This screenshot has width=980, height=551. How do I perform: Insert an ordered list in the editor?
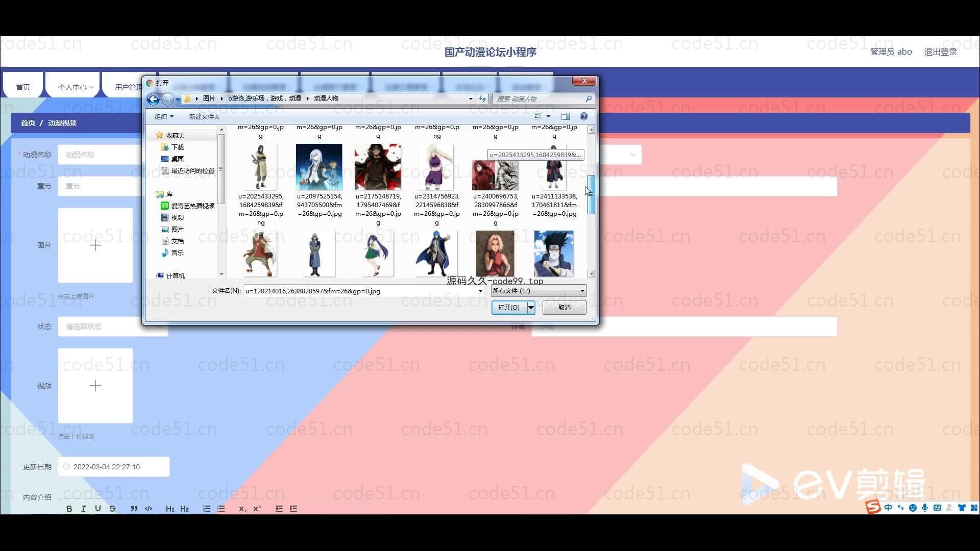coord(206,509)
